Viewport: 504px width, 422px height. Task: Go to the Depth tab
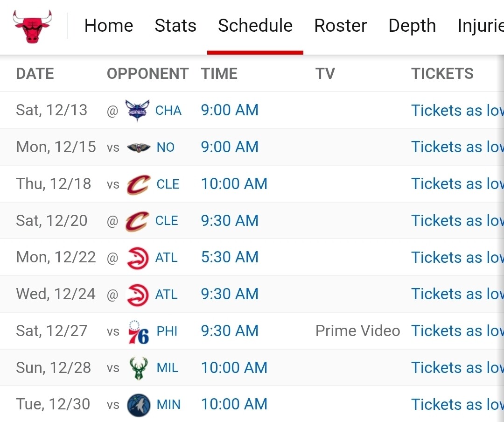point(412,26)
